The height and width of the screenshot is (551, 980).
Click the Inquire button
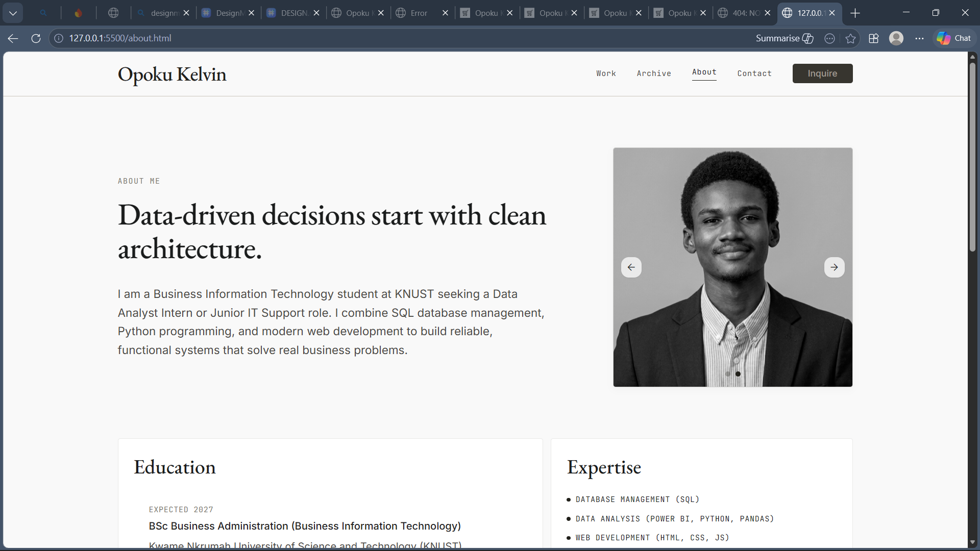click(x=822, y=73)
